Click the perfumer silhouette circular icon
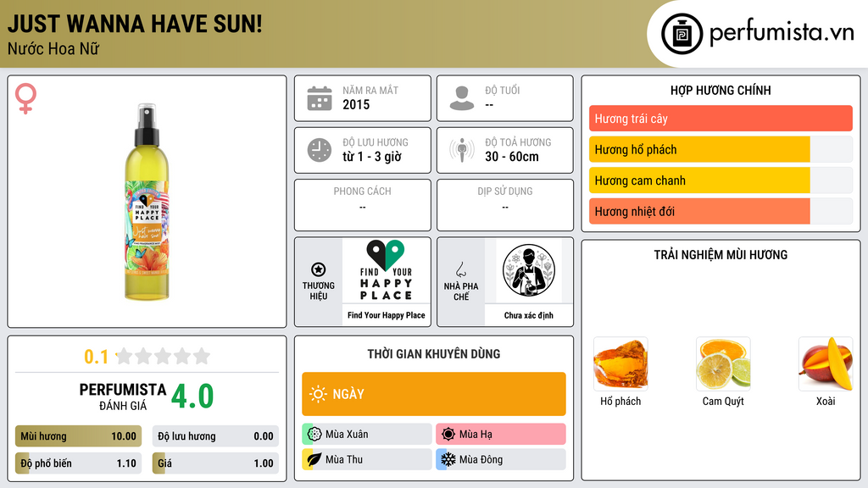The image size is (868, 488). [x=529, y=270]
